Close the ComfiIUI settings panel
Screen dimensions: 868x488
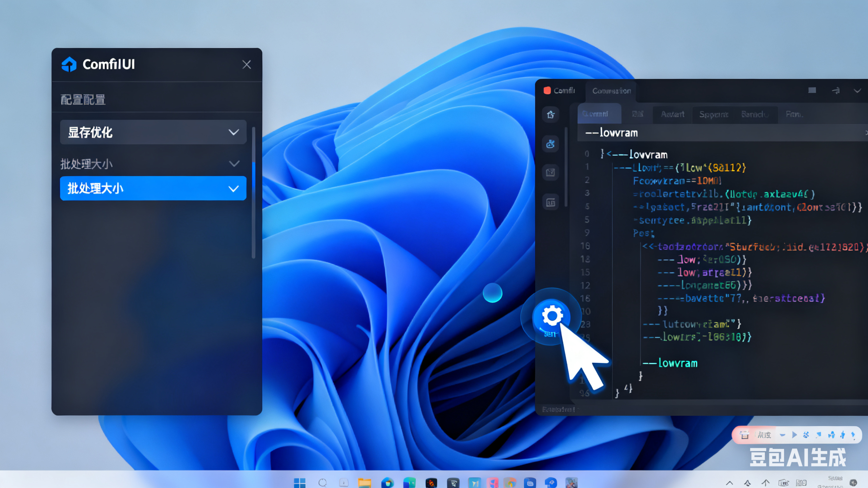pyautogui.click(x=247, y=64)
